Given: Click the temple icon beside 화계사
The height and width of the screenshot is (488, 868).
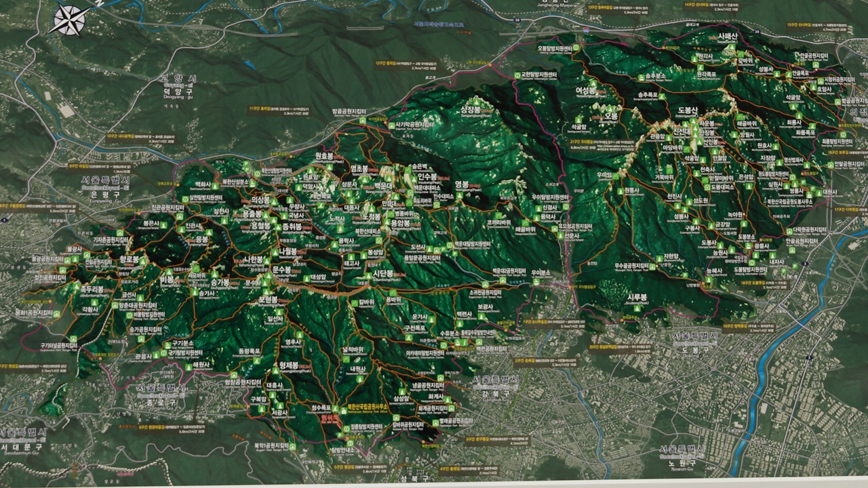Looking at the screenshot, I should pos(448,398).
